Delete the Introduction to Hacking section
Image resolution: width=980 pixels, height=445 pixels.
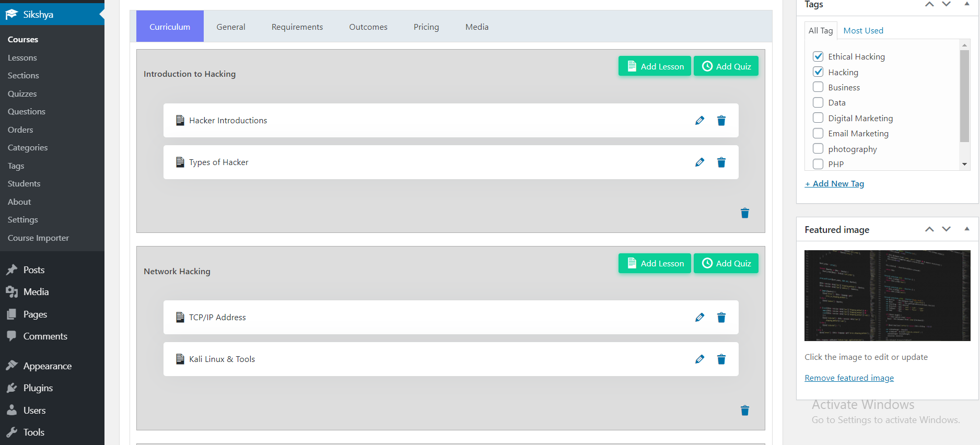click(x=745, y=213)
